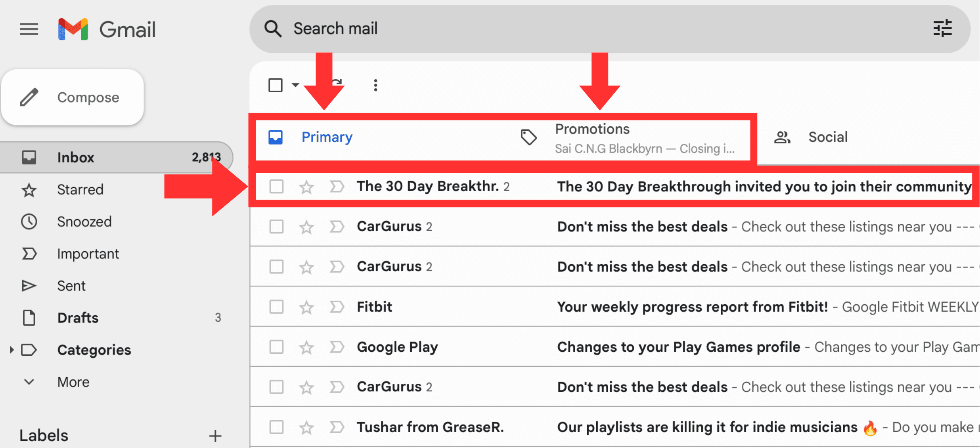
Task: Mark Google Play email as important
Action: [337, 347]
